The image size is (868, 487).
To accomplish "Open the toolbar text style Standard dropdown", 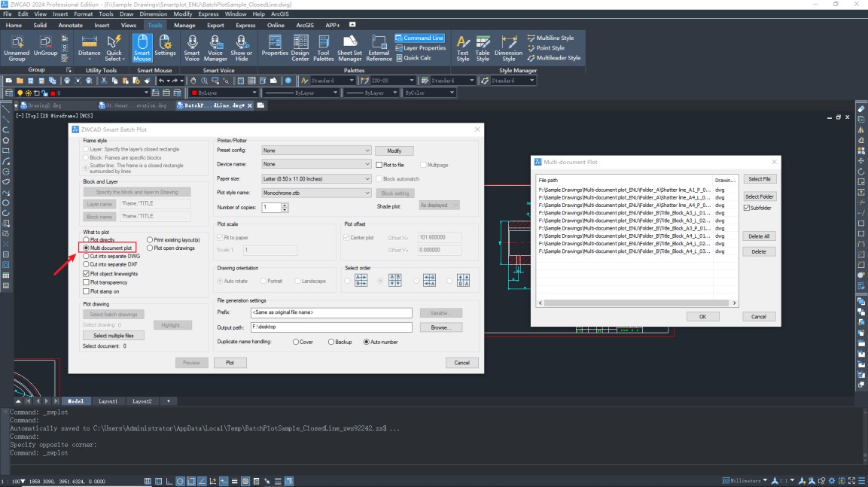I will (351, 81).
